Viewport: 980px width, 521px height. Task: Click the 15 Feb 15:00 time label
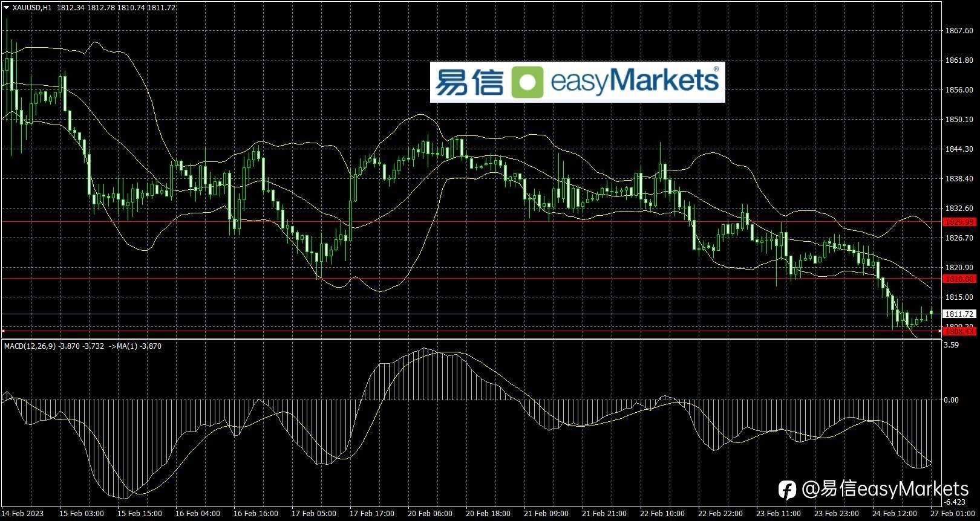[x=140, y=514]
